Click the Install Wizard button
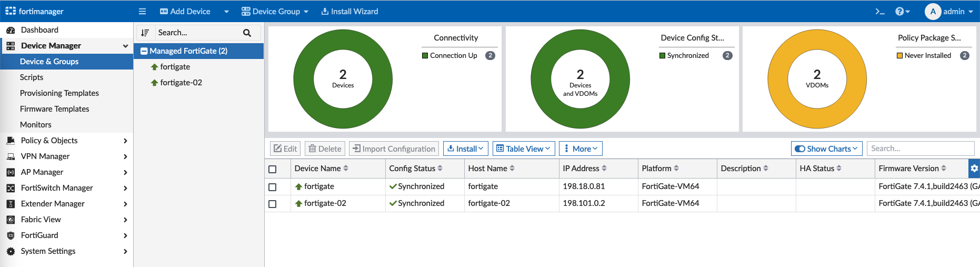Screen dimensions: 980x267 (x=349, y=12)
